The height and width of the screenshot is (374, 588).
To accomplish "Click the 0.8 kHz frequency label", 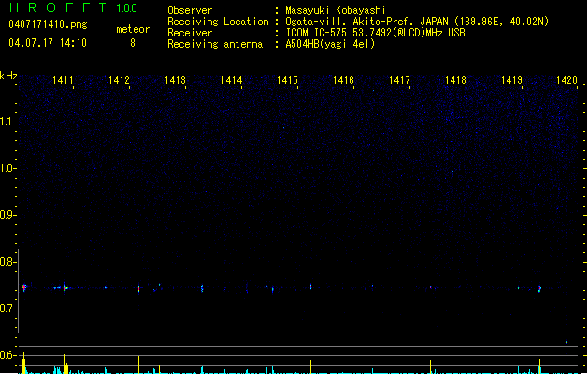I will [x=7, y=262].
